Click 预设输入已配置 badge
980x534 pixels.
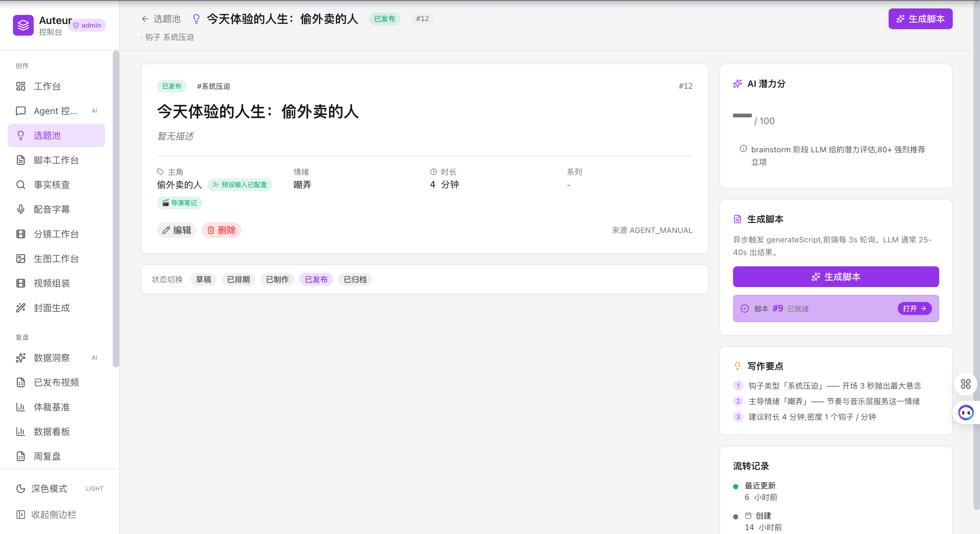pos(240,185)
